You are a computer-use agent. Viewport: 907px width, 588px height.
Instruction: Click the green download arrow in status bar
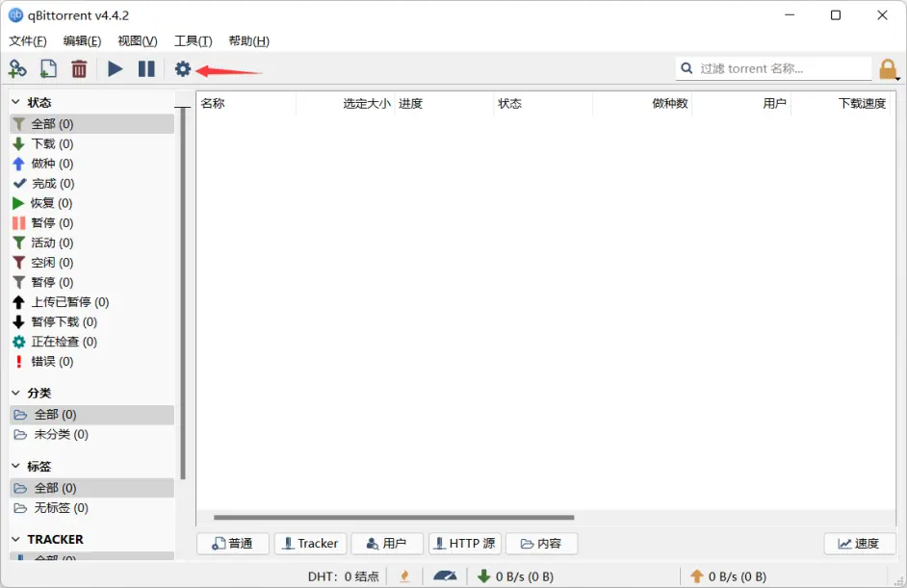tap(483, 575)
